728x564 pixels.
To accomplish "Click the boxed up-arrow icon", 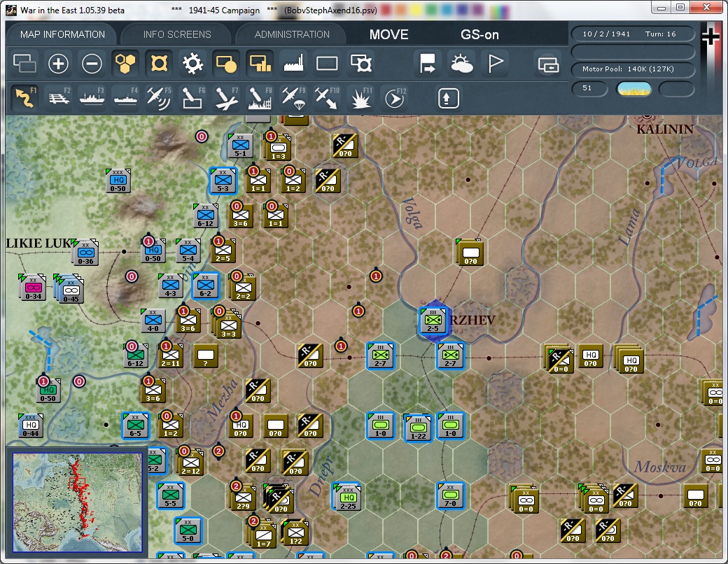I will tap(448, 98).
